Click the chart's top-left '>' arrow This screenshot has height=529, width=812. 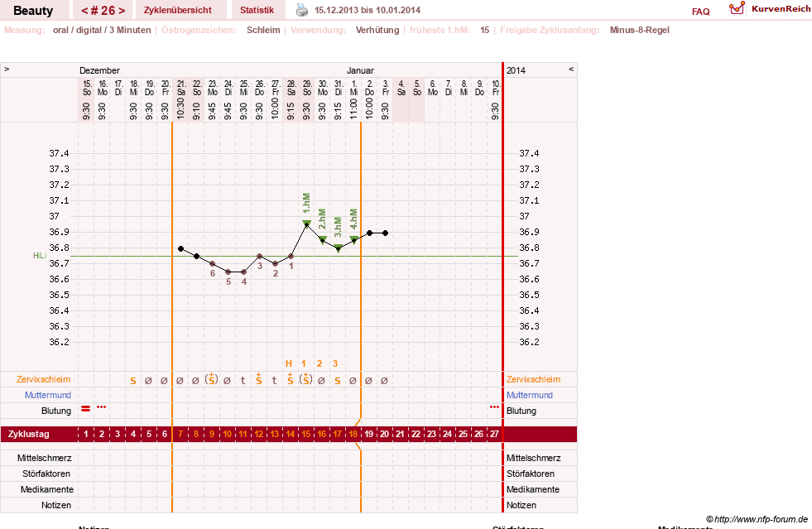[x=7, y=69]
